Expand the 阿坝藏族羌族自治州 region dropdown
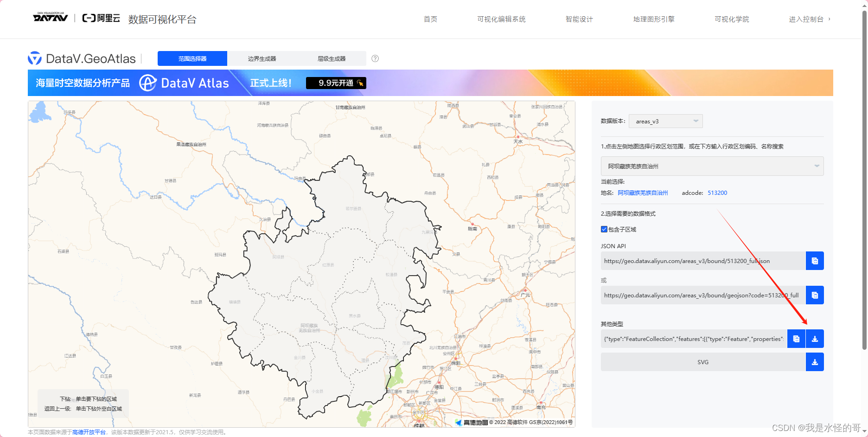 pyautogui.click(x=712, y=166)
